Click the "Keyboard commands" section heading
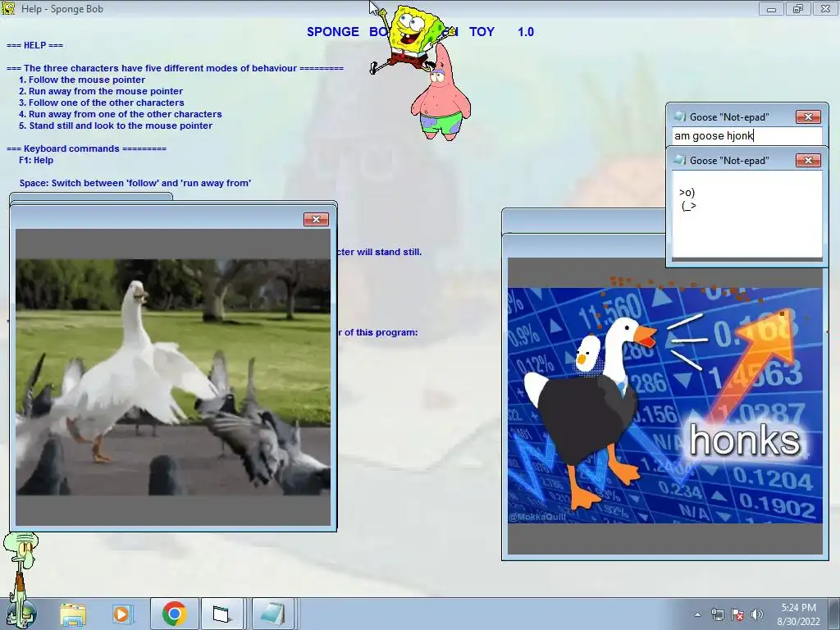 click(86, 148)
